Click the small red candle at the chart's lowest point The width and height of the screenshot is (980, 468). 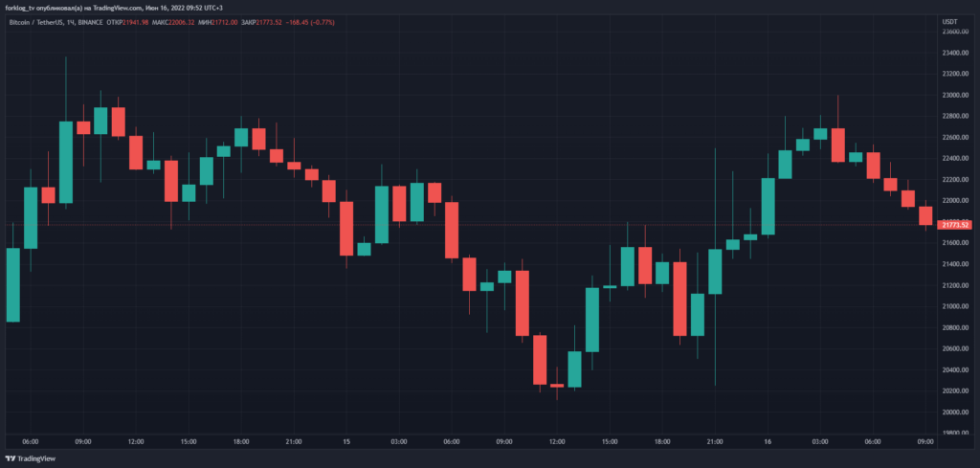coord(557,386)
